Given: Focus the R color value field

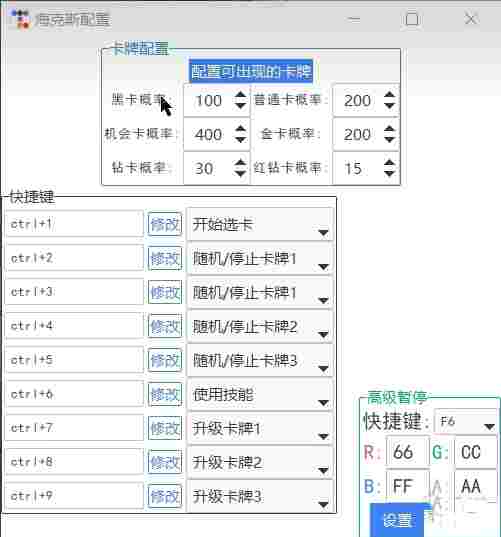Looking at the screenshot, I should coord(407,452).
